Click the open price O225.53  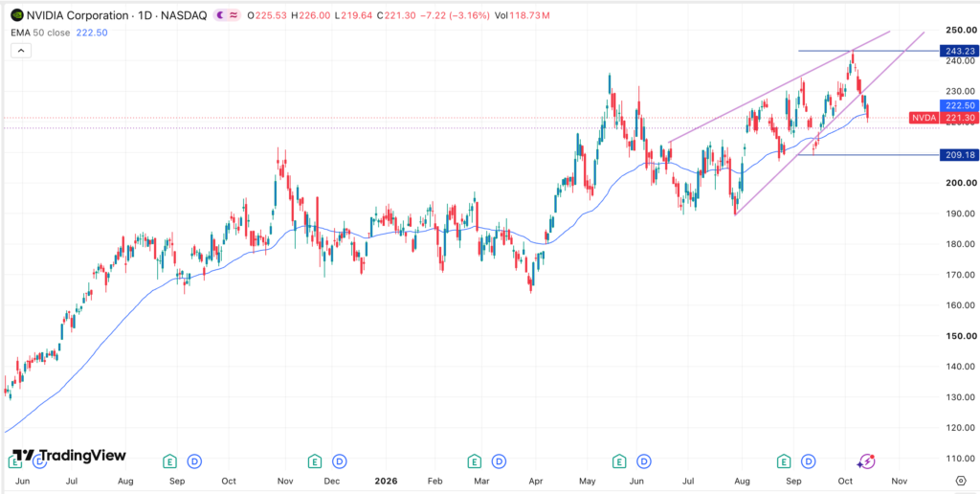[x=268, y=15]
